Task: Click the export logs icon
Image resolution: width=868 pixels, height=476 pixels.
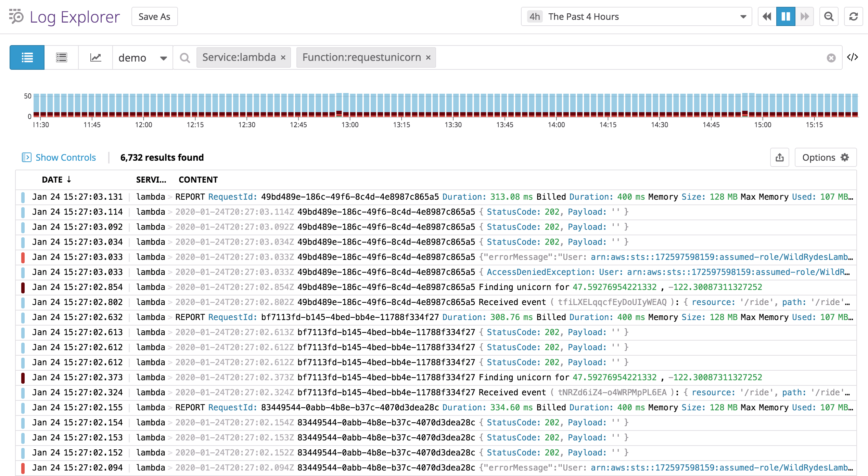Action: pos(780,157)
